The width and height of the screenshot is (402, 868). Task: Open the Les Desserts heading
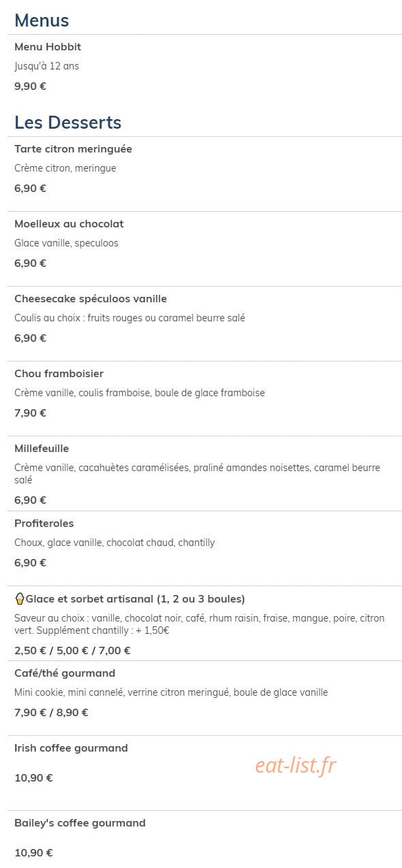(68, 123)
